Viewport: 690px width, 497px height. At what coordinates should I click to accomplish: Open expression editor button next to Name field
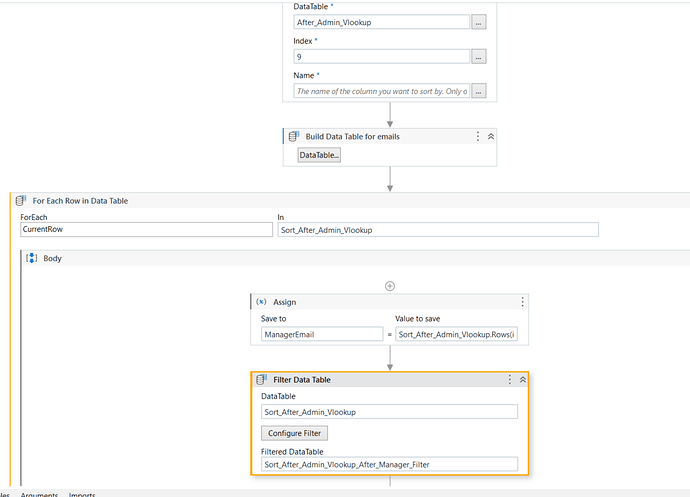[x=479, y=91]
